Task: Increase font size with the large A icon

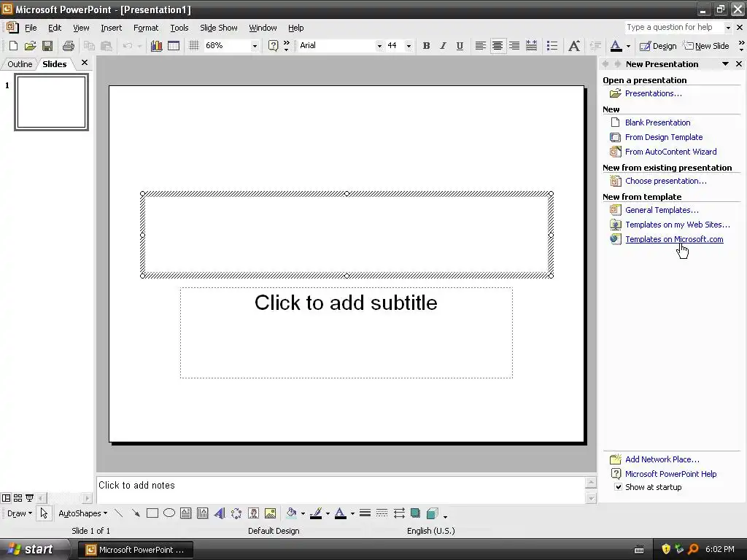Action: click(x=574, y=46)
